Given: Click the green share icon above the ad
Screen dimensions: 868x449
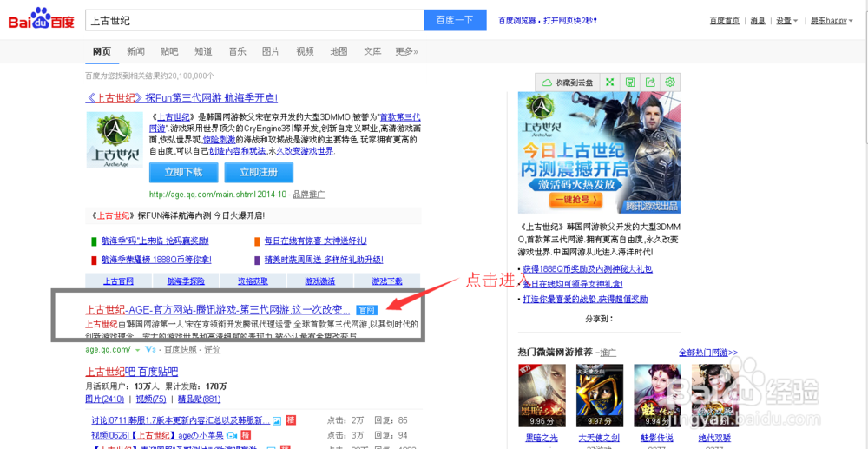Looking at the screenshot, I should tap(650, 82).
